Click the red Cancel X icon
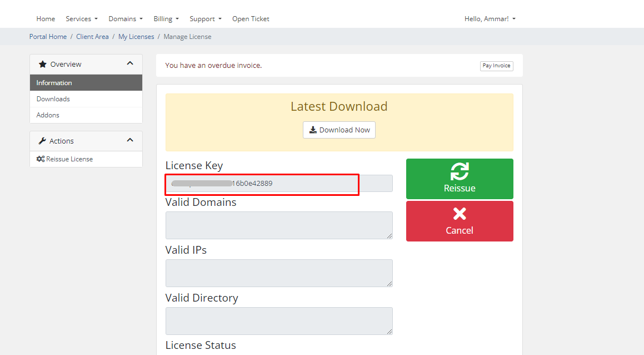This screenshot has width=644, height=355. click(460, 214)
